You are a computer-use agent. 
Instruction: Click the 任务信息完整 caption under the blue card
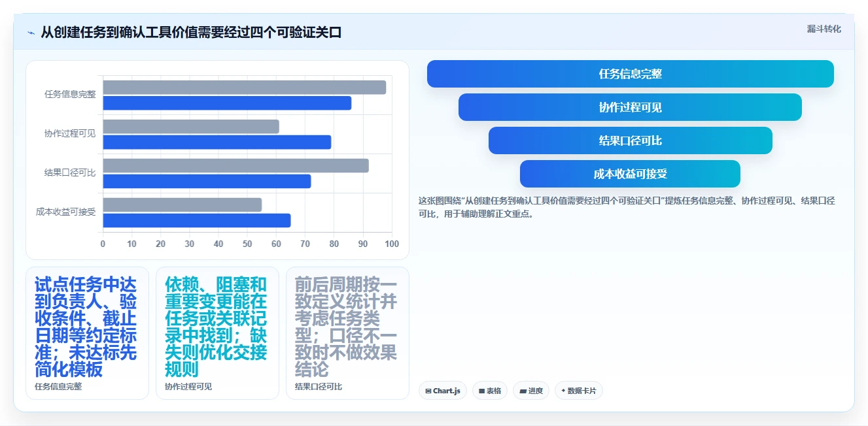point(58,387)
